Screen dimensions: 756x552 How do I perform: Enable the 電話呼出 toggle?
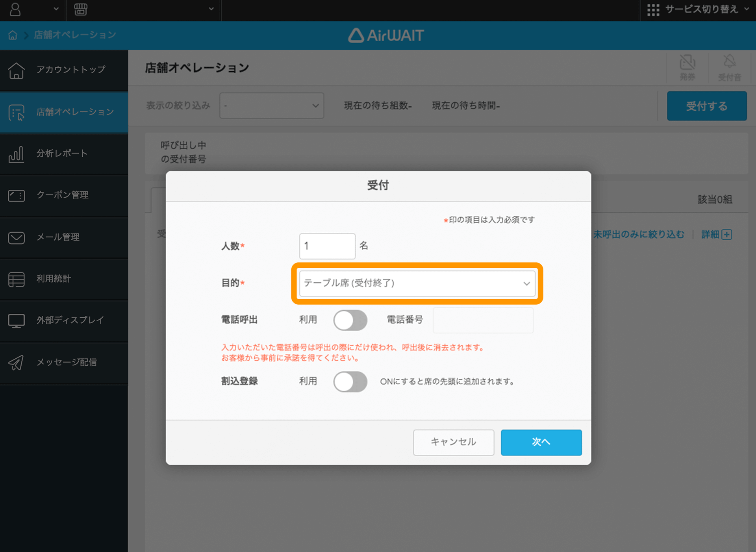(x=350, y=320)
